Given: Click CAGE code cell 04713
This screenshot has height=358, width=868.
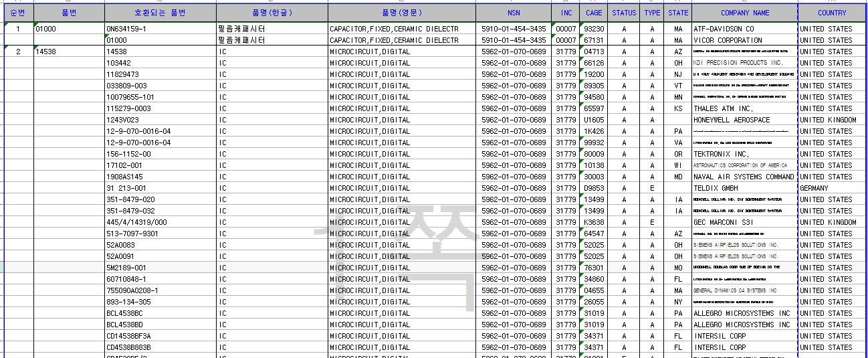Looking at the screenshot, I should 594,52.
